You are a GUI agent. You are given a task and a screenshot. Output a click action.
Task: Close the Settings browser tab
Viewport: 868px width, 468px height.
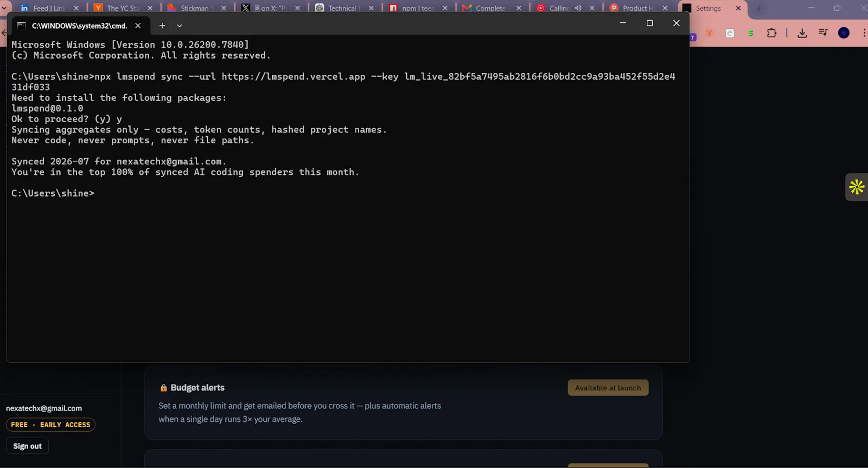click(x=738, y=8)
